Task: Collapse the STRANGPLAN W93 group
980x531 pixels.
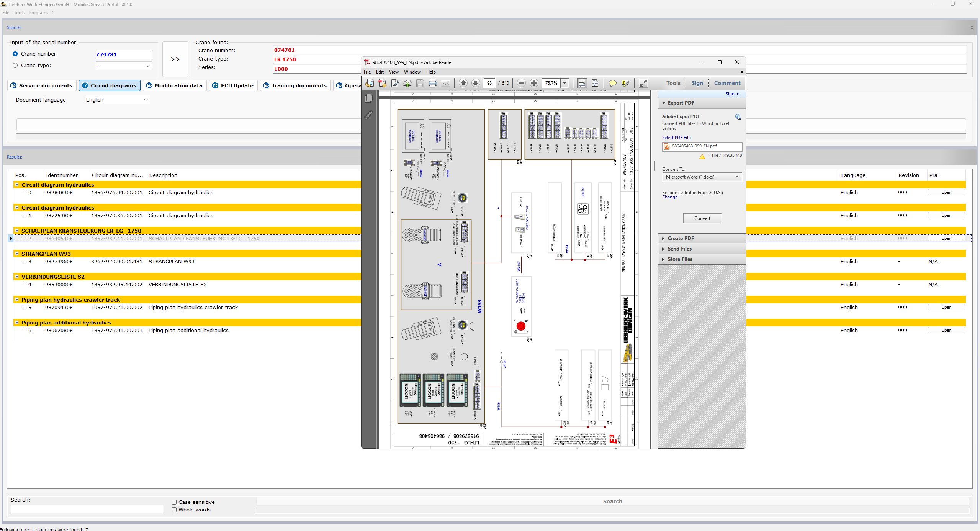Action: (17, 253)
